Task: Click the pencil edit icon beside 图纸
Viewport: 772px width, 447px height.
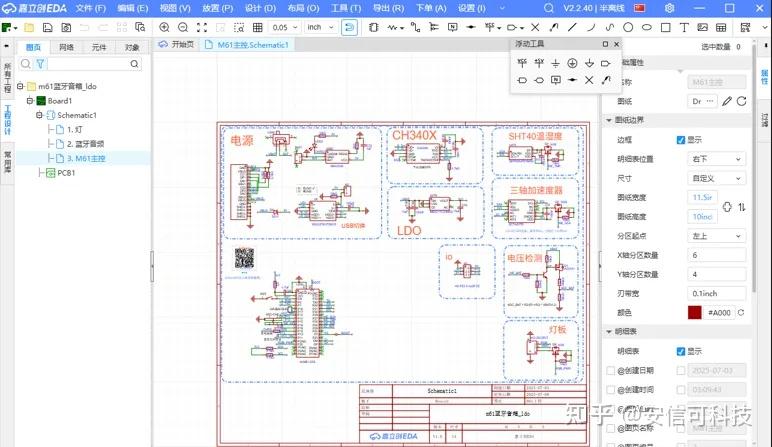Action: pos(727,101)
